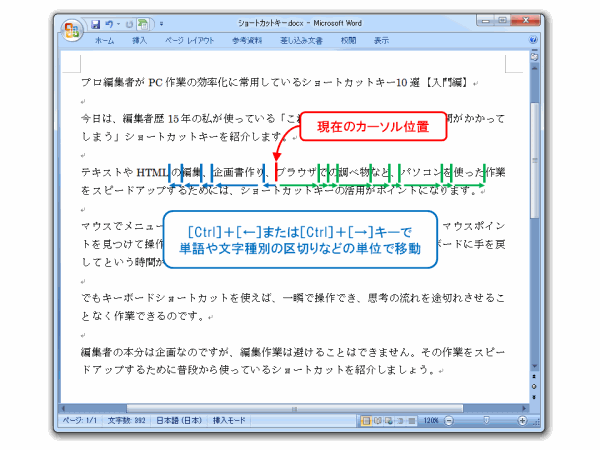Click the Previous Page double-arrow button
The height and width of the screenshot is (450, 600).
point(534,377)
